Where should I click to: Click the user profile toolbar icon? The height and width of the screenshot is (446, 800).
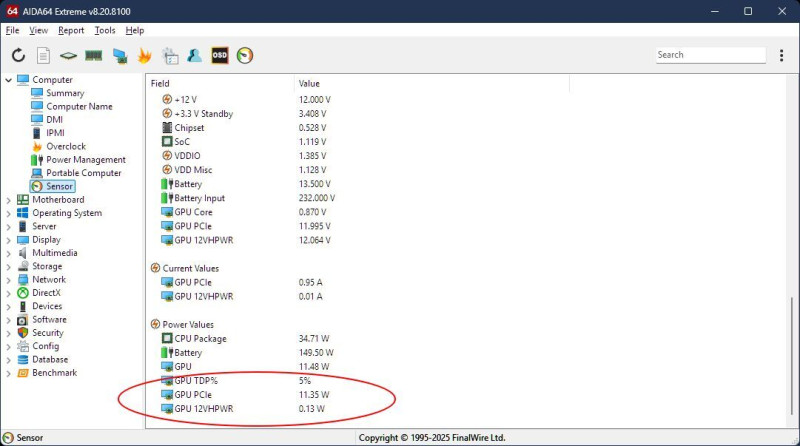(x=194, y=55)
